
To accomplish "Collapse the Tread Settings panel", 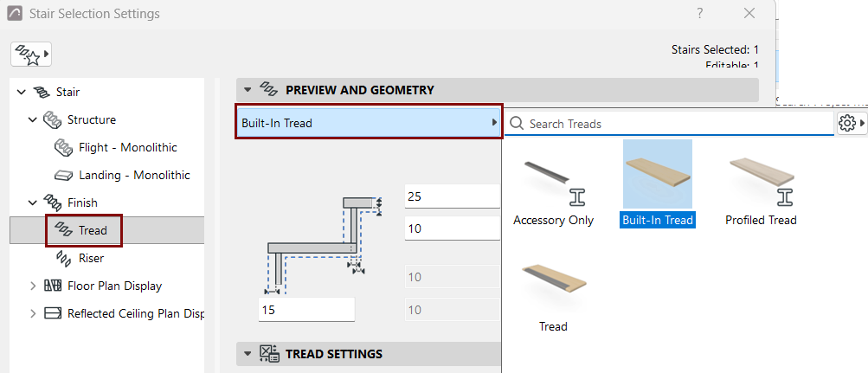I will coord(248,354).
